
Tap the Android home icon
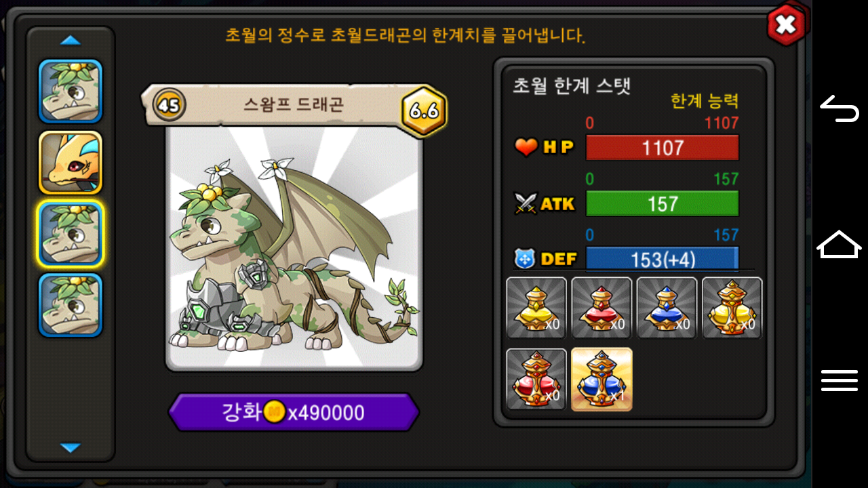(x=840, y=244)
